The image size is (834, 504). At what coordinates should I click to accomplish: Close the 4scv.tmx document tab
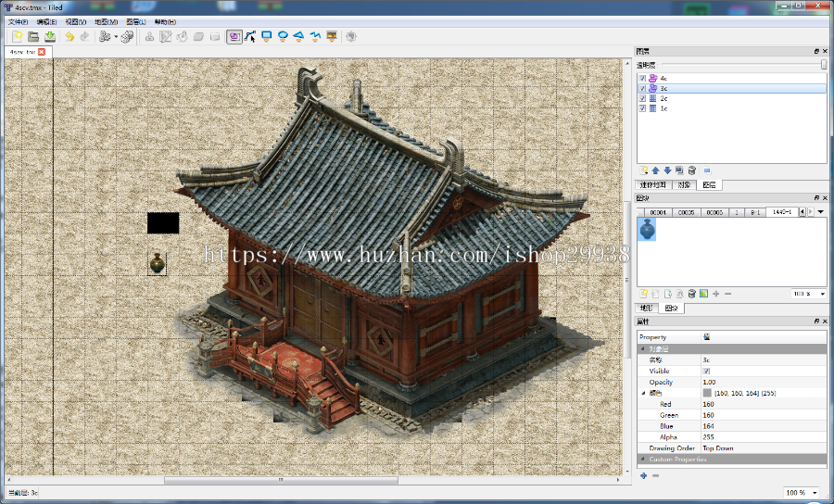tap(42, 52)
